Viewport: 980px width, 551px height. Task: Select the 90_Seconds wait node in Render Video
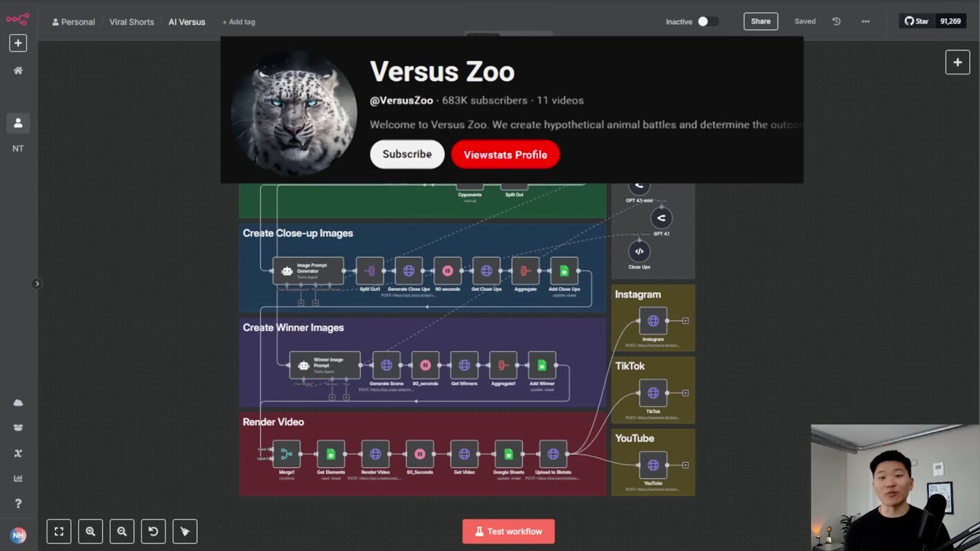pos(419,454)
